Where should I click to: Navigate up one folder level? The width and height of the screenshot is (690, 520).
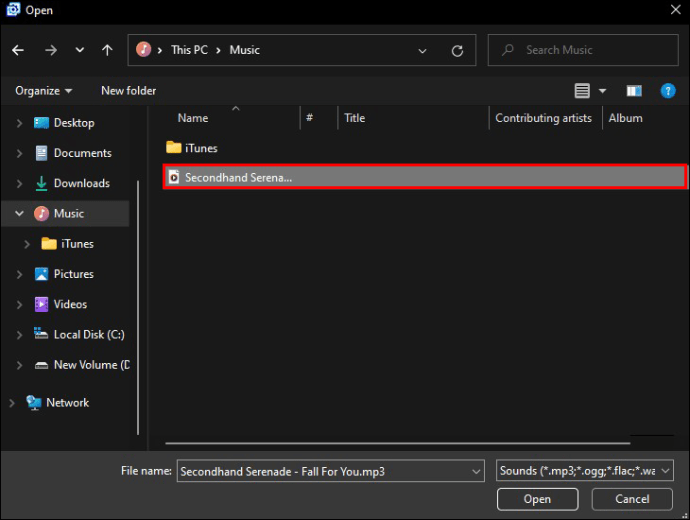[107, 50]
